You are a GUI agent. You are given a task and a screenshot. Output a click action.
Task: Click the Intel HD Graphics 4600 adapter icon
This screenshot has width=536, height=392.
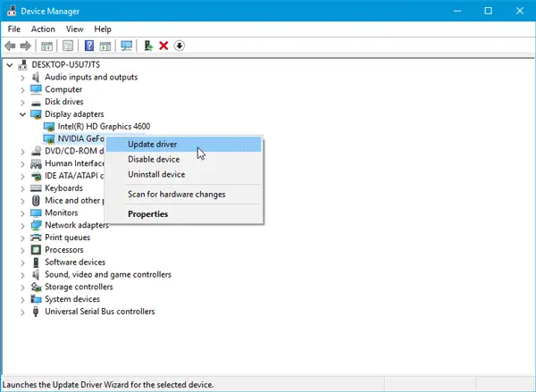tap(49, 127)
